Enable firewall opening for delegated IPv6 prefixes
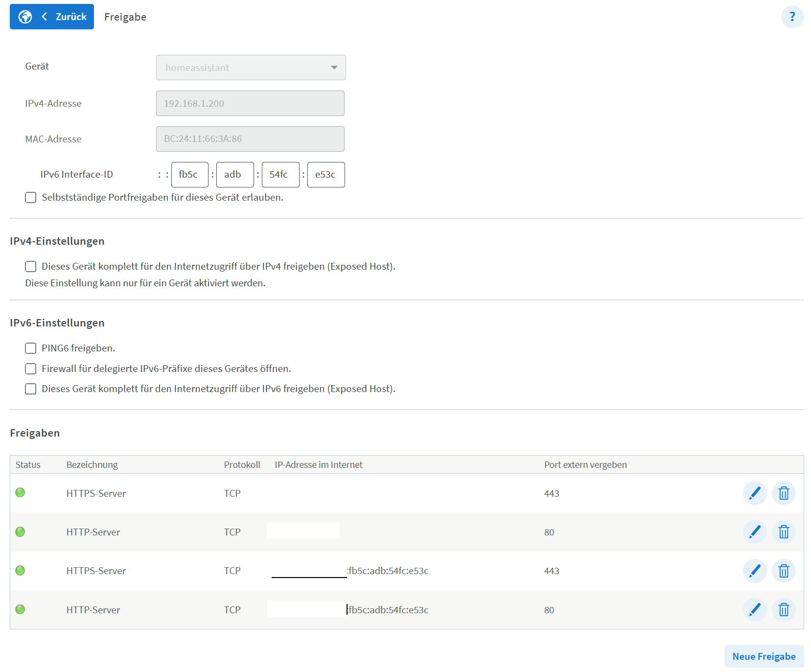The width and height of the screenshot is (811, 672). pos(31,369)
